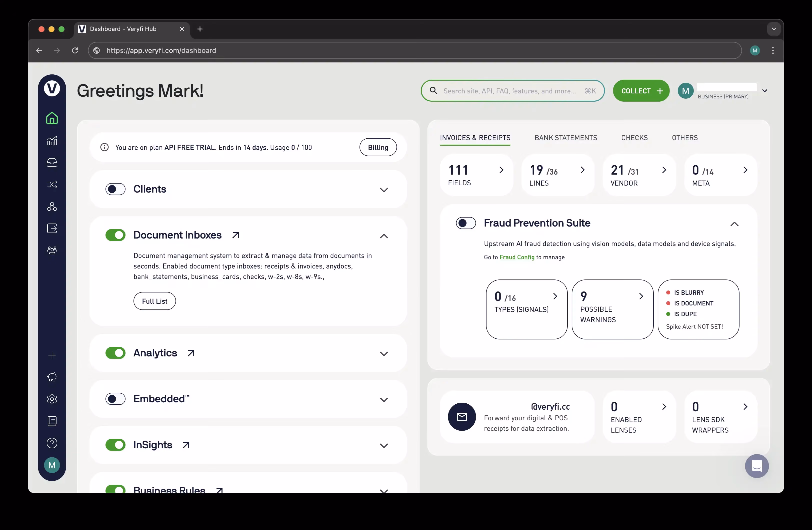Open the piggy bank icon in sidebar
Image resolution: width=812 pixels, height=530 pixels.
point(52,377)
